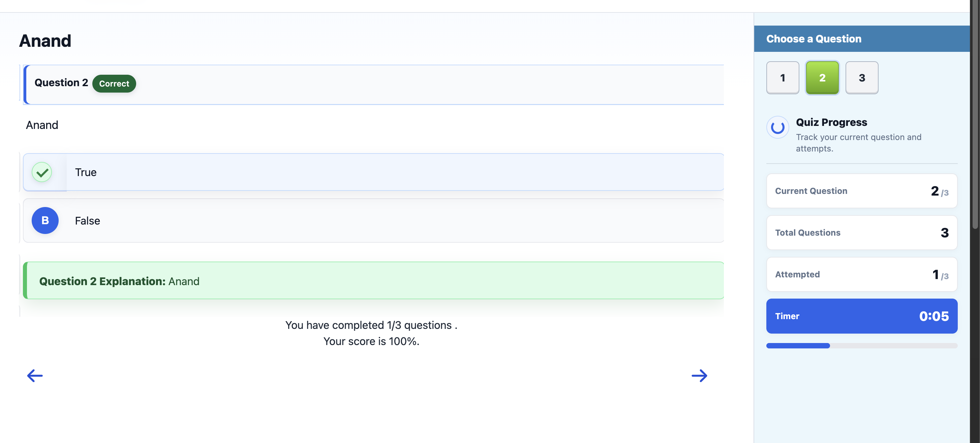The image size is (980, 443).
Task: Click the Total Questions card
Action: [862, 233]
